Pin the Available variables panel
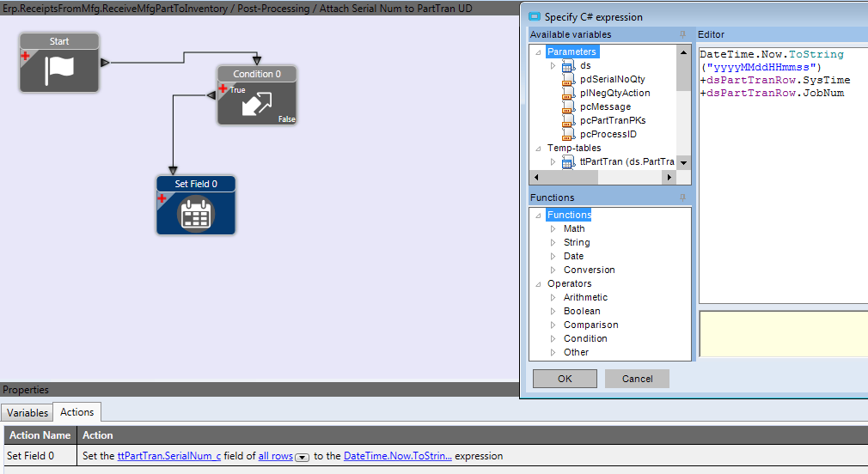This screenshot has height=474, width=868. coord(682,34)
